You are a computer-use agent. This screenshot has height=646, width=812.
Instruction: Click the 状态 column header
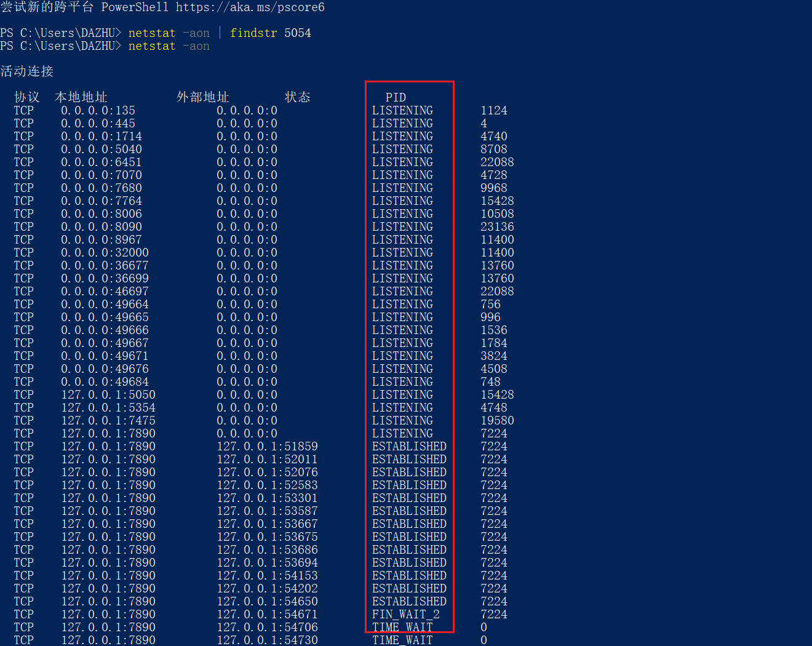click(297, 97)
